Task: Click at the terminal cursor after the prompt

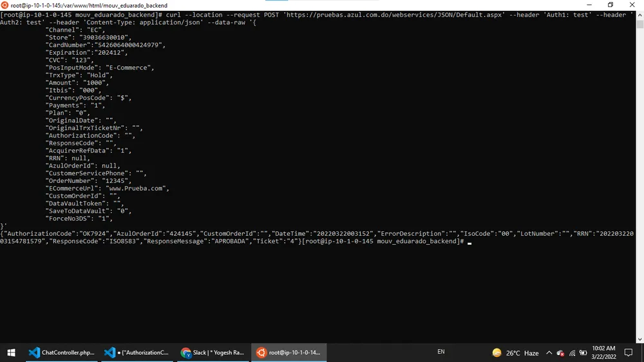Action: click(x=470, y=242)
